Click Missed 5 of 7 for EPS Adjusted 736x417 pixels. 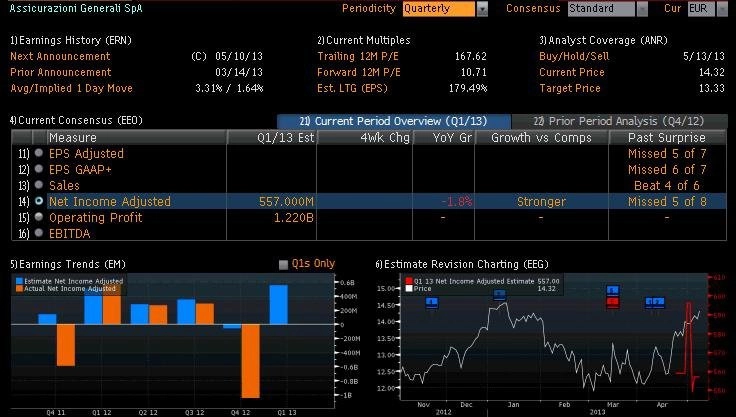667,154
